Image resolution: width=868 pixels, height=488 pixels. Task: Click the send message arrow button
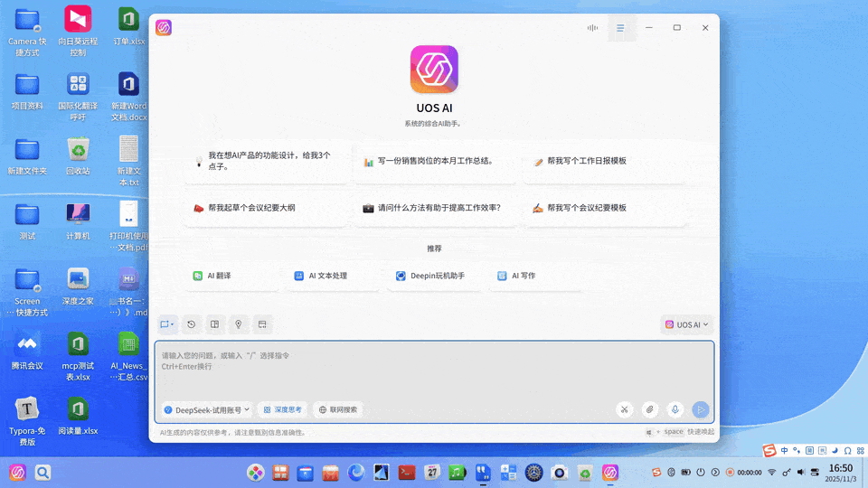point(701,409)
